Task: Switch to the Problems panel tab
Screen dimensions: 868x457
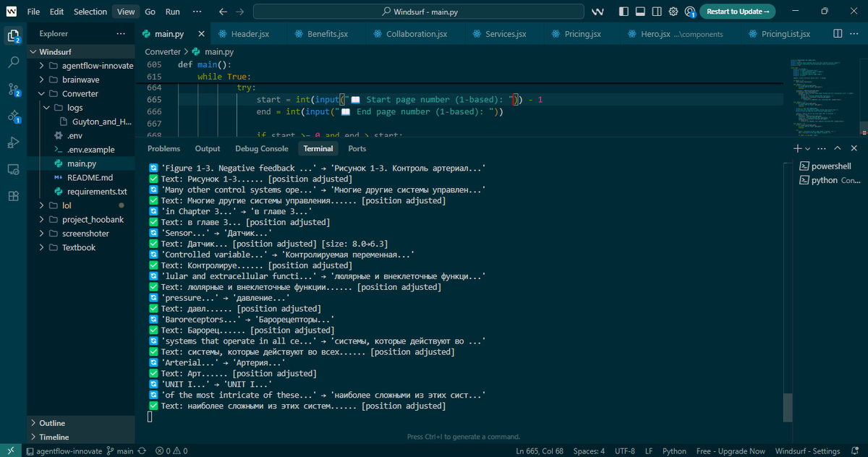Action: [x=163, y=148]
